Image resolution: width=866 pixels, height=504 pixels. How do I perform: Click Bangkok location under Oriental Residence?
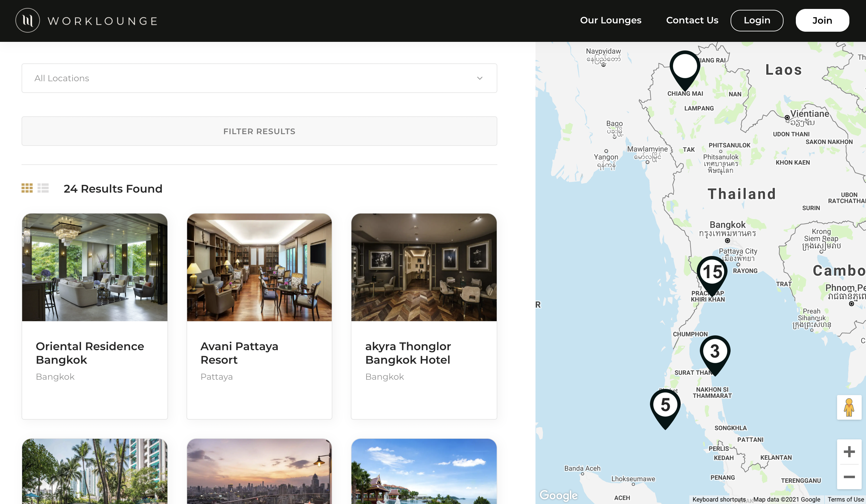tap(55, 377)
